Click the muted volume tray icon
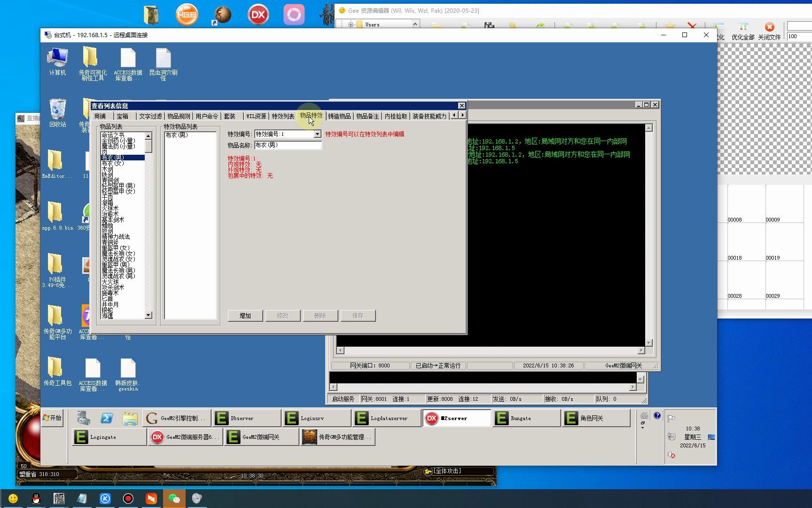Screen dimensions: 812x508 point(671,455)
